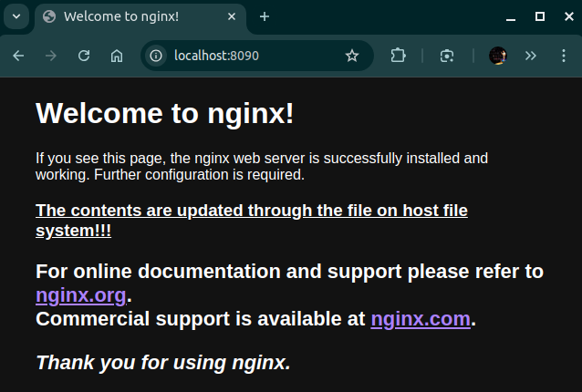Expand hidden toolbar items double chevron
This screenshot has height=392, width=582.
click(x=530, y=56)
